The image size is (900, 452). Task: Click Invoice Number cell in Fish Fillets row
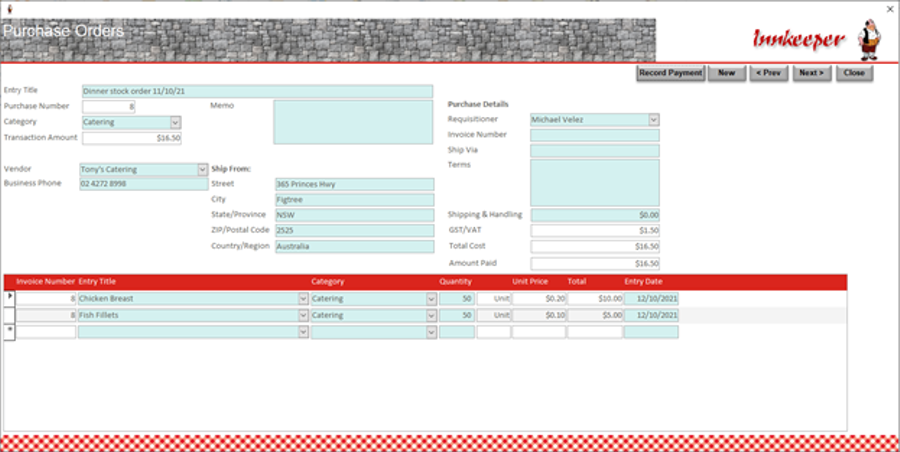[46, 315]
